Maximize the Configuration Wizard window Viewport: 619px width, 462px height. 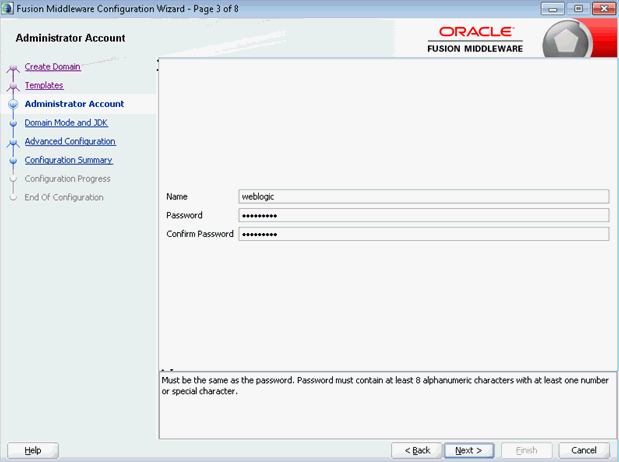tap(578, 9)
